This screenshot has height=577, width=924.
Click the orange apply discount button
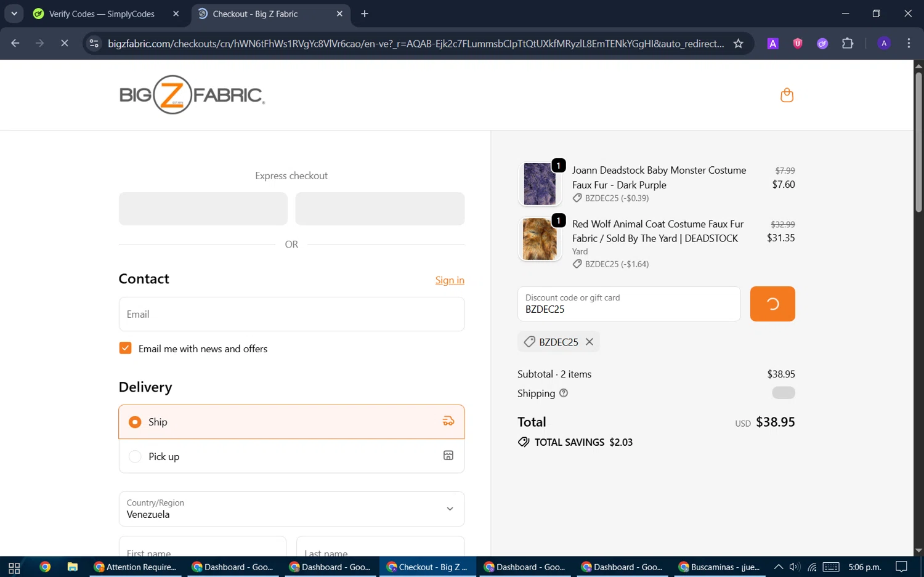772,304
